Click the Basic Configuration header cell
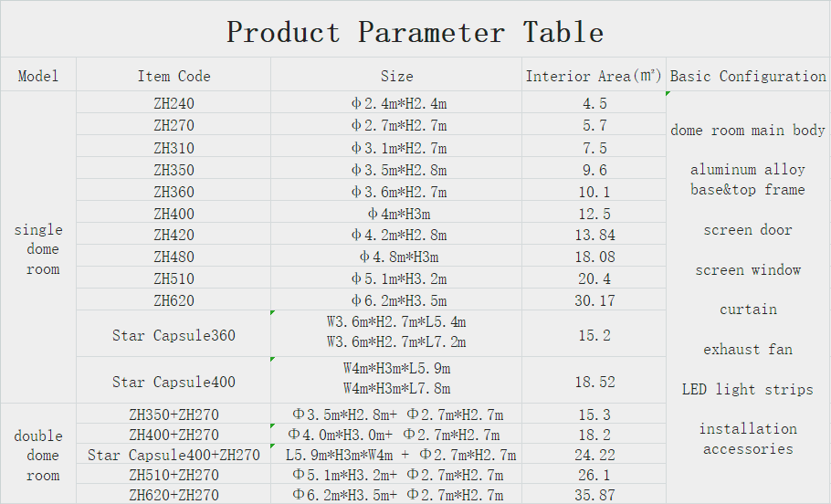Viewport: 831px width, 504px height. click(748, 76)
